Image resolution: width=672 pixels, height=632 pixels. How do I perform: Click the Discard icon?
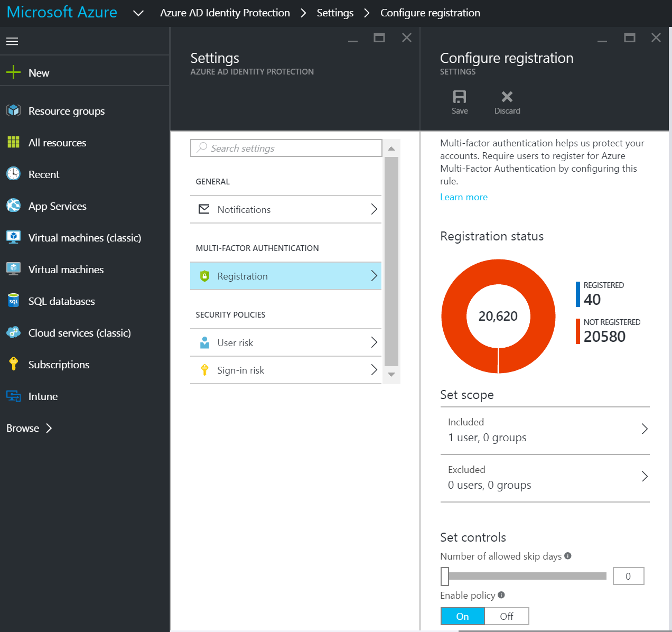pyautogui.click(x=507, y=97)
